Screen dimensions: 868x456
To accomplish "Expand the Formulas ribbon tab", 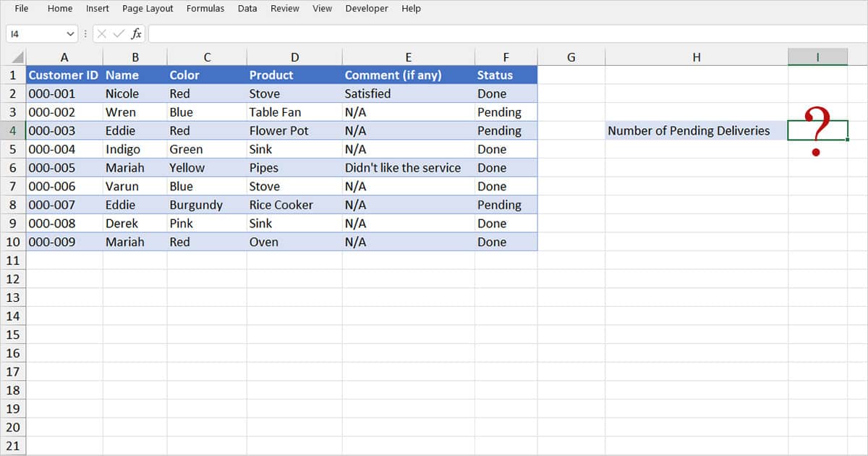I will 205,8.
